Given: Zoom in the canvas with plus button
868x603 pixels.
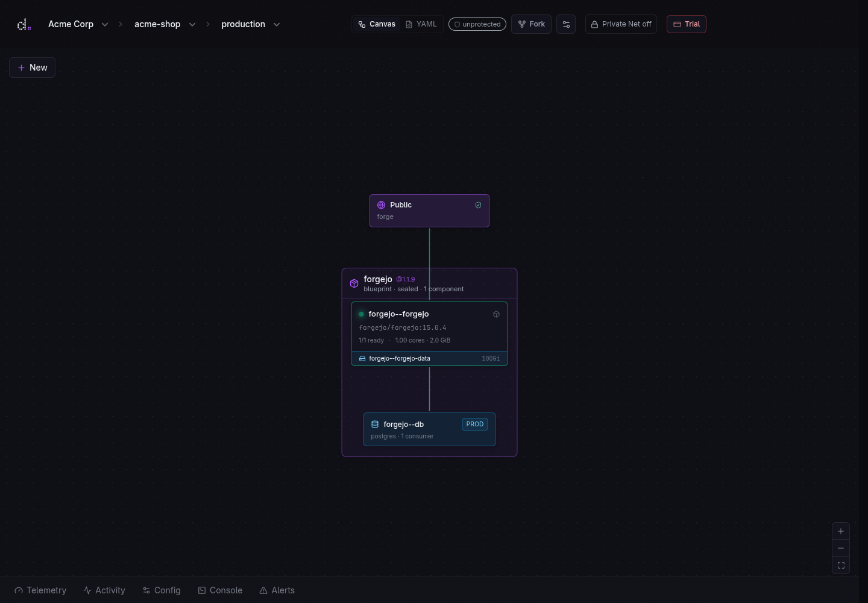Looking at the screenshot, I should (841, 531).
